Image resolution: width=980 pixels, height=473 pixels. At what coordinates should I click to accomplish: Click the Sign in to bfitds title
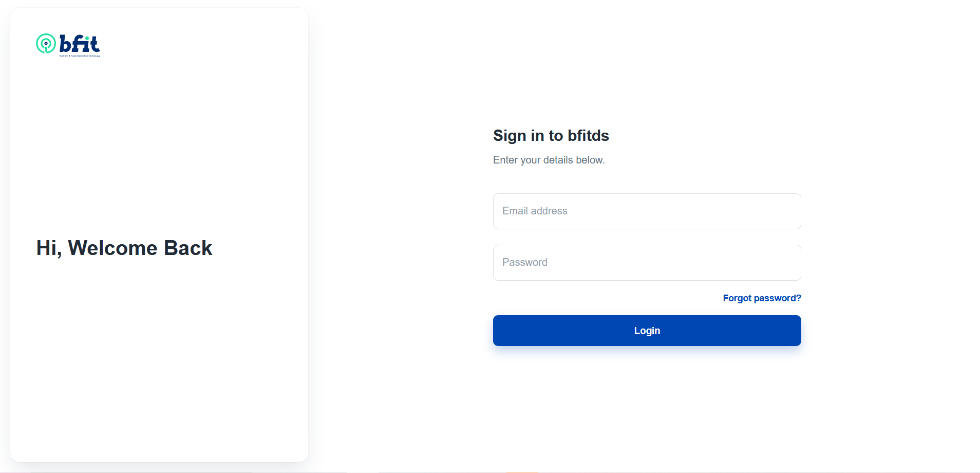(551, 136)
